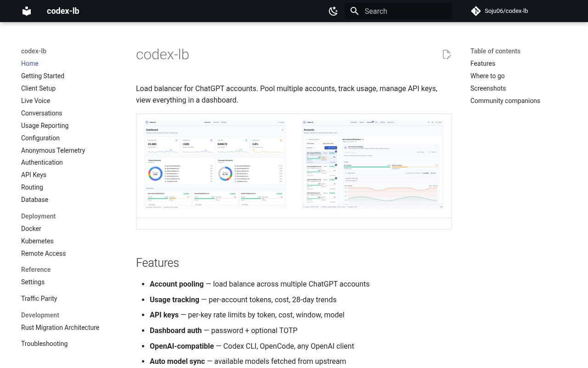
Task: Open the Docker deployment page
Action: click(31, 229)
